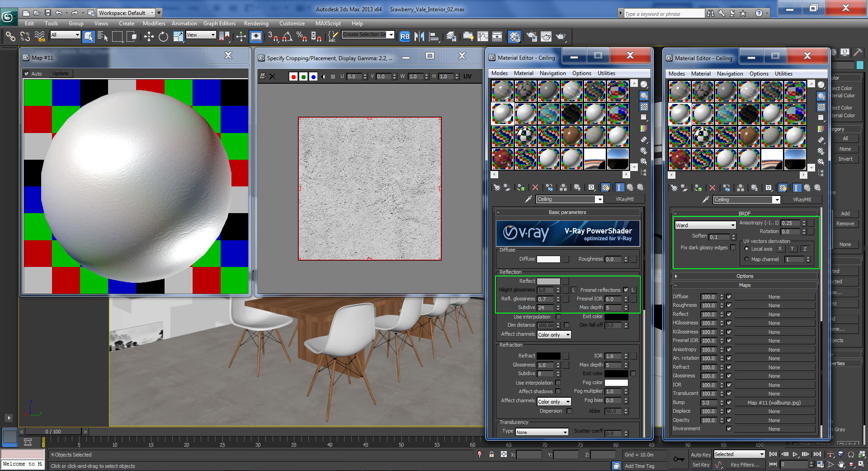Click the Refl. glossiness value field
868x471 pixels.
[x=546, y=299]
